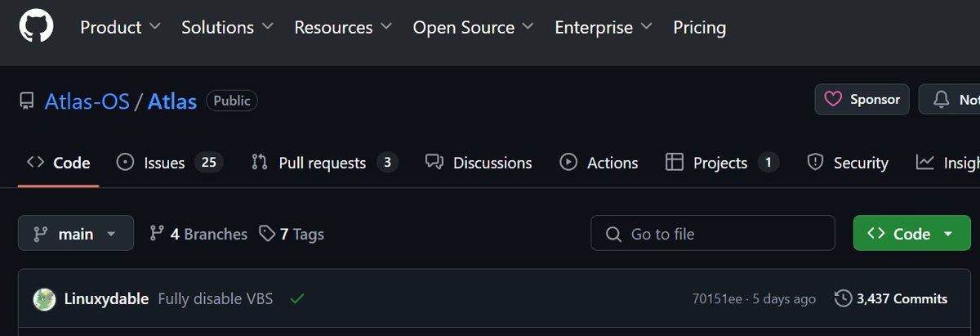Switch to the Pull requests tab

pos(324,163)
